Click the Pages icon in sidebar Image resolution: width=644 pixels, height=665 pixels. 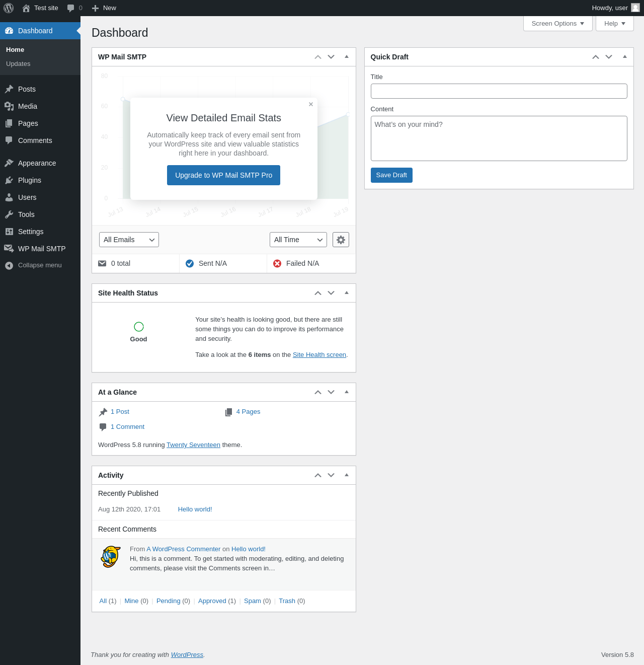[x=9, y=123]
